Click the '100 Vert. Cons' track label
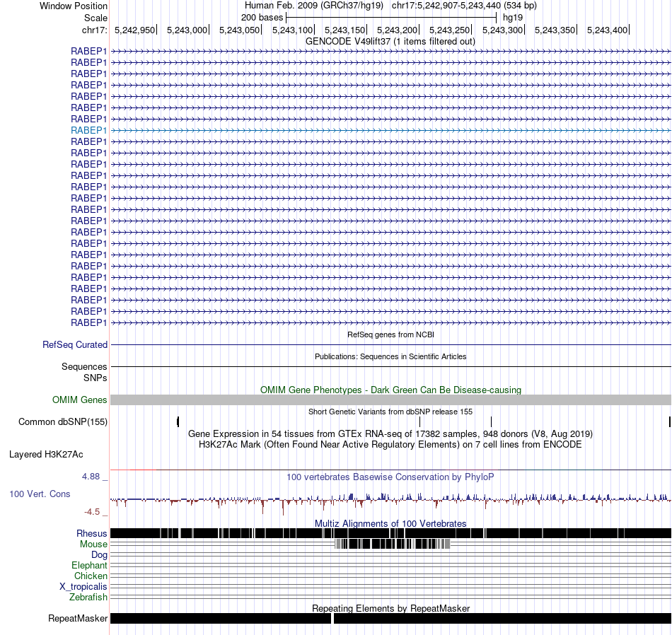The height and width of the screenshot is (635, 672). 40,494
